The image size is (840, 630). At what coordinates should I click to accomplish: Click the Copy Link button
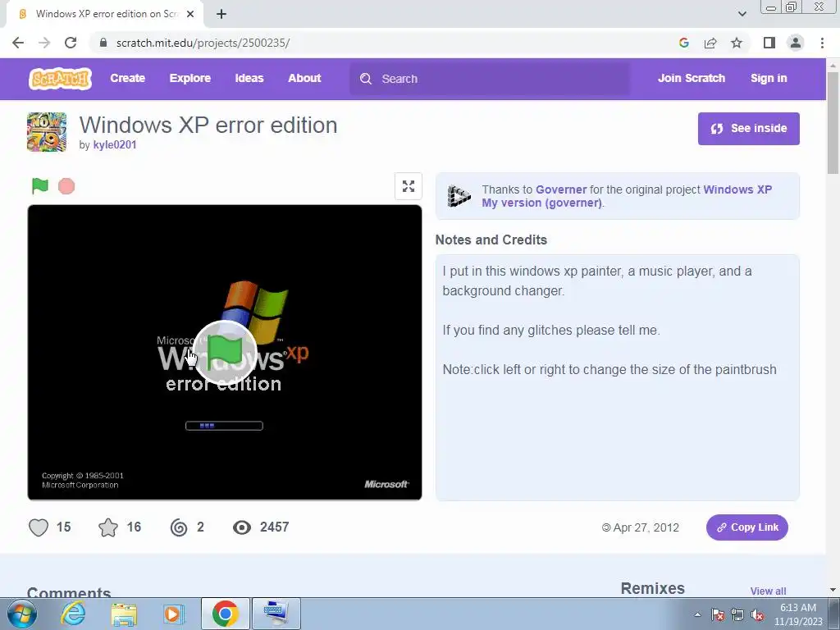coord(746,527)
